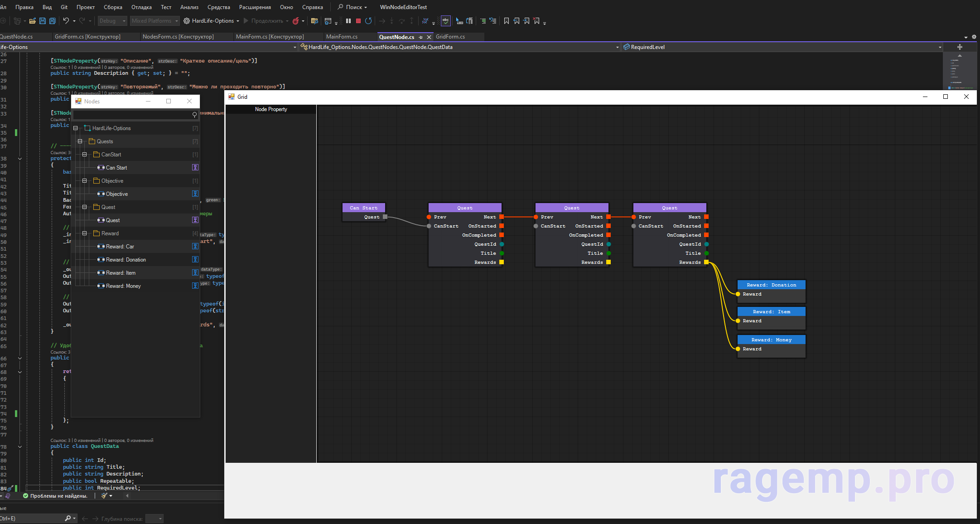980x524 pixels.
Task: Toggle the spell checker abc button
Action: (x=445, y=21)
